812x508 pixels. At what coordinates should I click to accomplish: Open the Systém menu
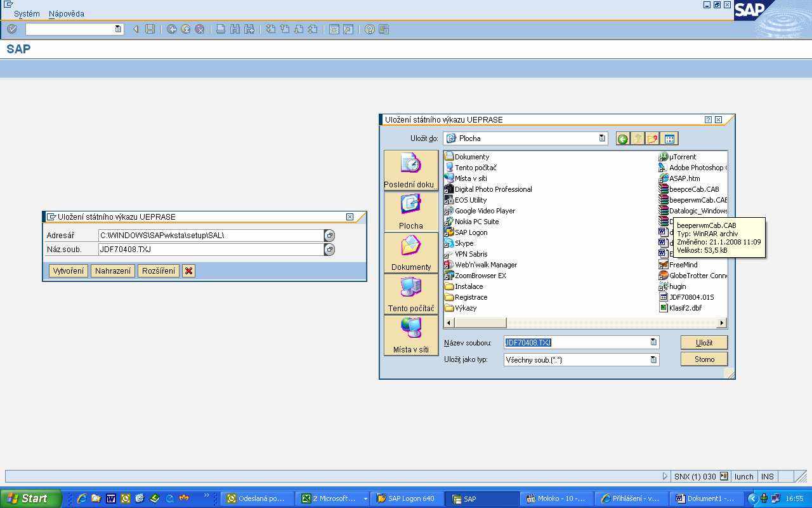pos(27,13)
